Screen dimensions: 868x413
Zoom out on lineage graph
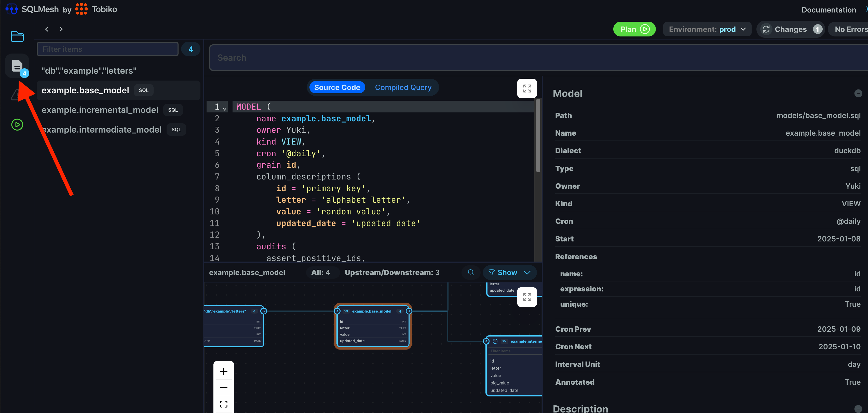(223, 388)
